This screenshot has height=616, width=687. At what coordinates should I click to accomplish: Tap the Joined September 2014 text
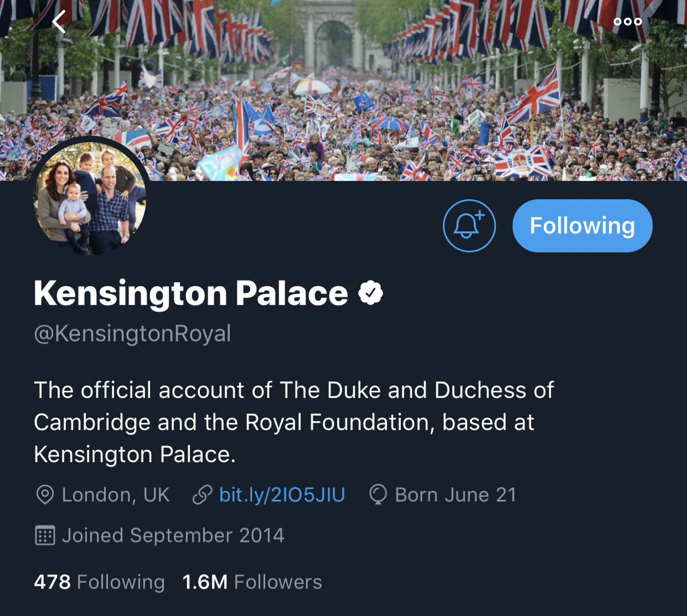[x=173, y=536]
